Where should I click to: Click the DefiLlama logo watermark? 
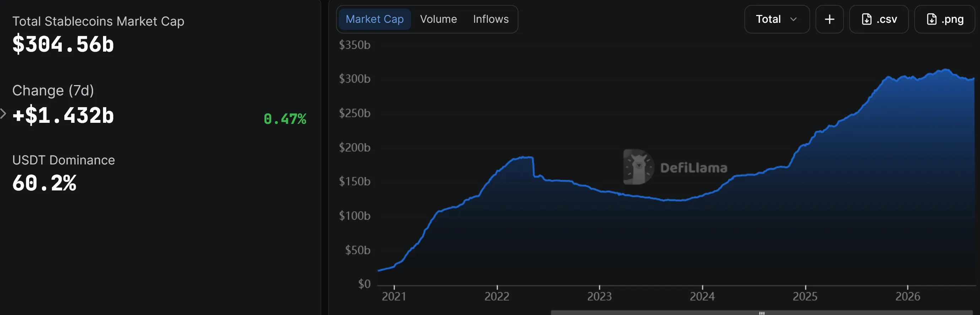(675, 167)
